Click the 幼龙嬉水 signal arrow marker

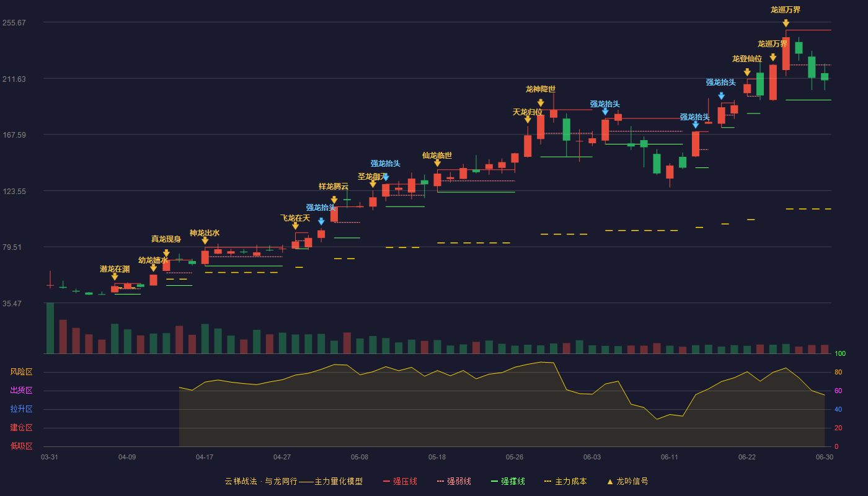(153, 268)
